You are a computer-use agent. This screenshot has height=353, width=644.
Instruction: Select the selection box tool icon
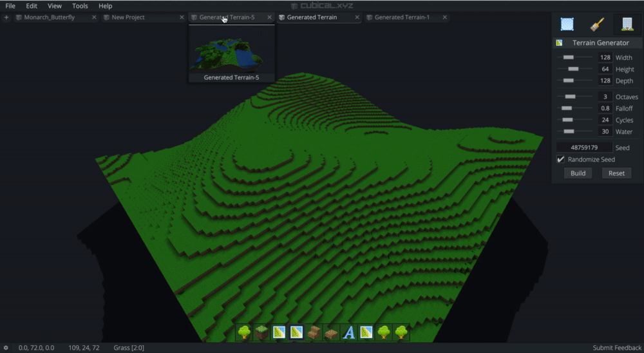click(x=567, y=24)
